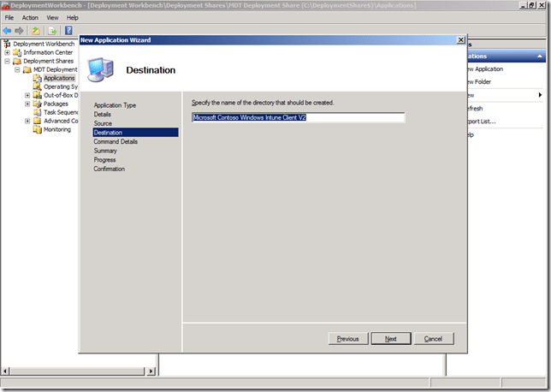Screen dimensions: 551x392
Task: Click the Help toolbar icon
Action: coord(68,31)
